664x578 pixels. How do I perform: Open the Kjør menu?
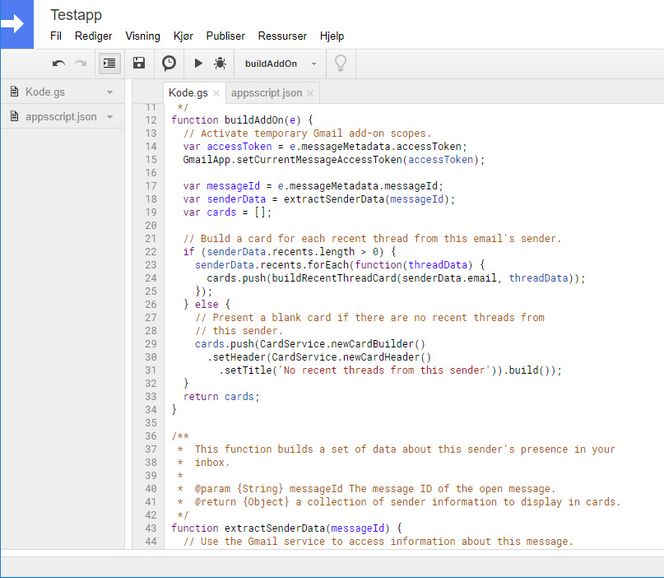(x=183, y=36)
